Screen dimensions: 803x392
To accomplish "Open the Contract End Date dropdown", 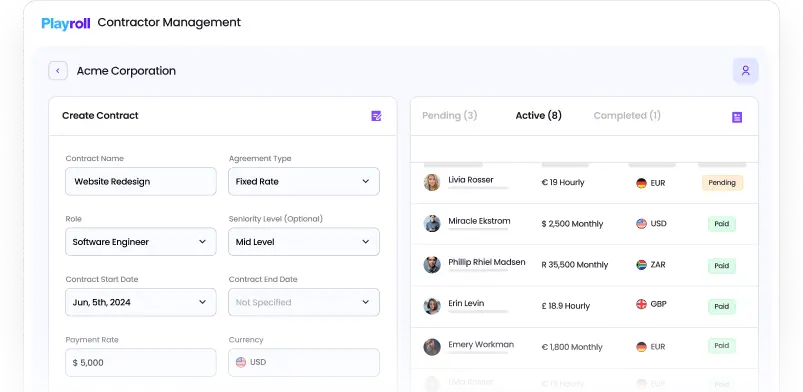I will [x=304, y=302].
